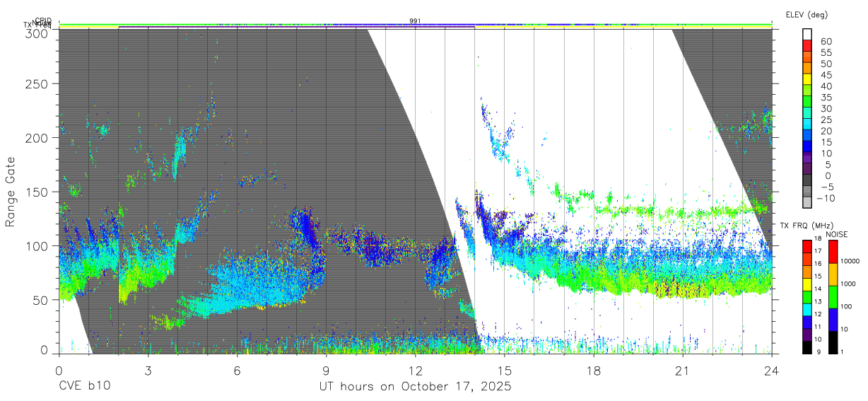Click the -10 label on elevation scale

coord(824,198)
